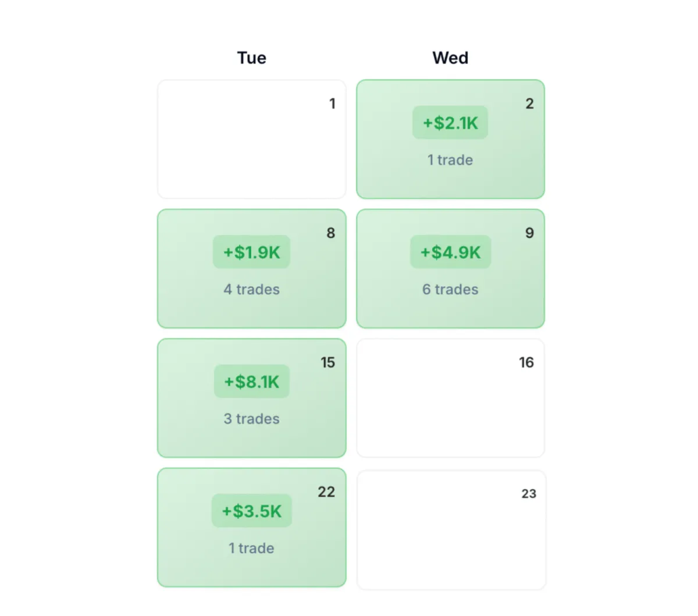This screenshot has width=698, height=616.
Task: Click the '6 trades' label
Action: tap(450, 289)
